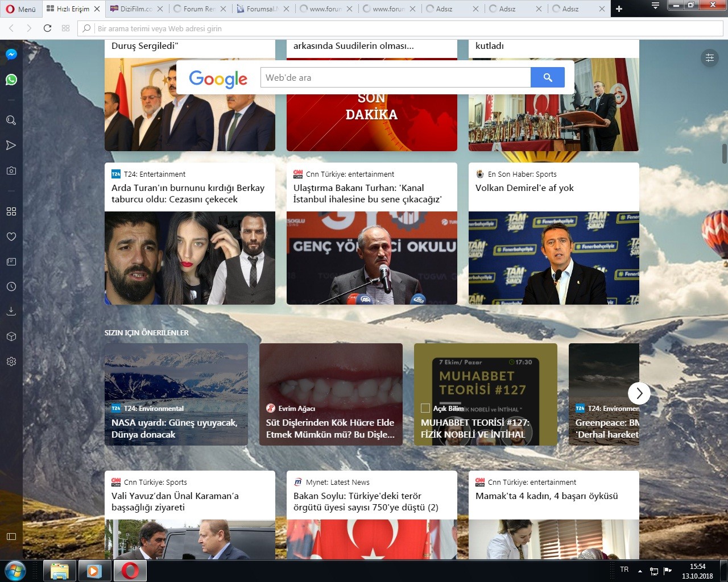Launch the media player from the taskbar
Screen dimensions: 728x582
[94, 571]
